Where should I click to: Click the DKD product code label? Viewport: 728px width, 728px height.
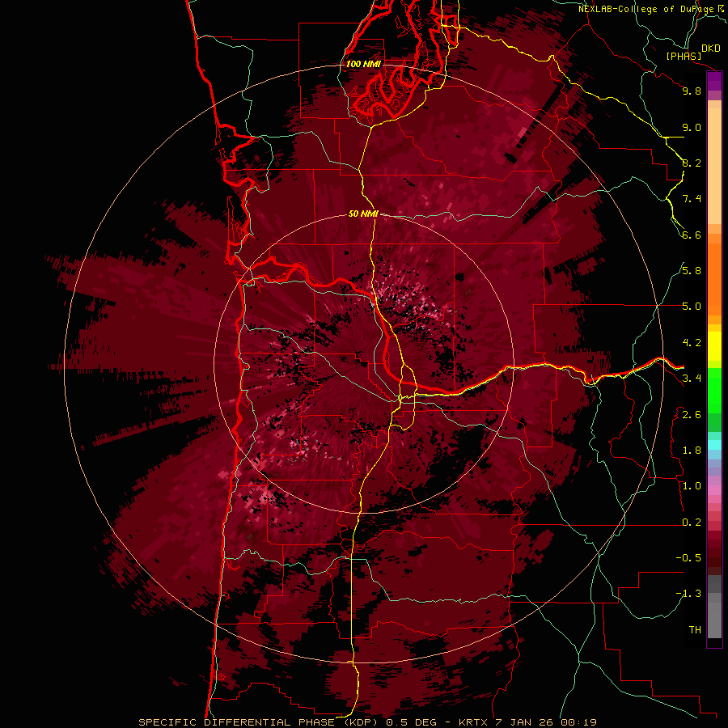click(x=711, y=49)
